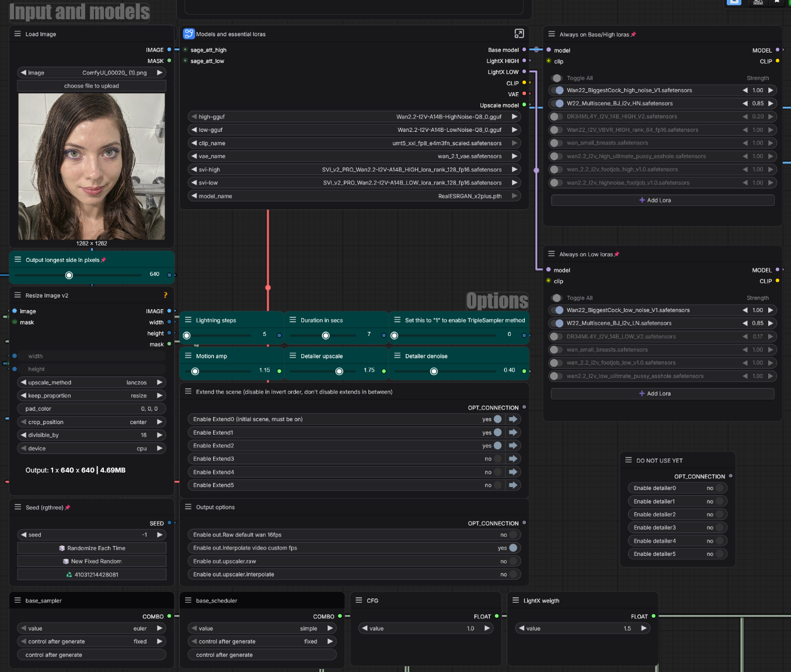Click the subgraph expand icon on Models node
791x672 pixels.
(x=519, y=34)
